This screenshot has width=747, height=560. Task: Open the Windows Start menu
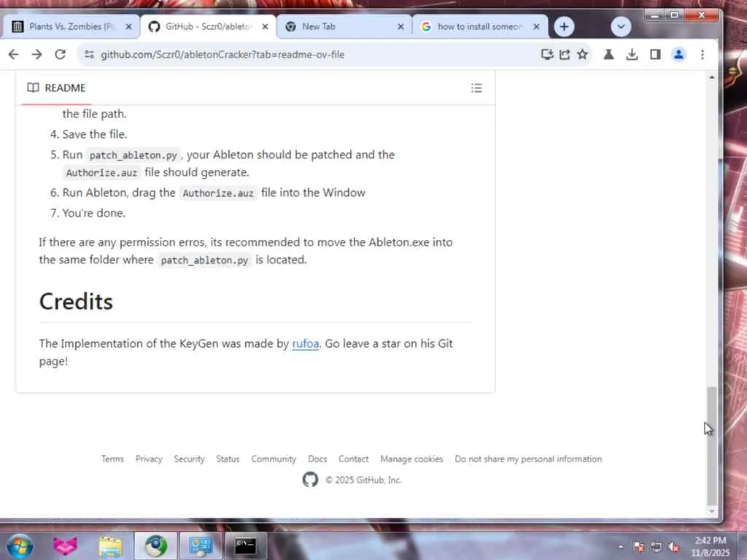(20, 545)
